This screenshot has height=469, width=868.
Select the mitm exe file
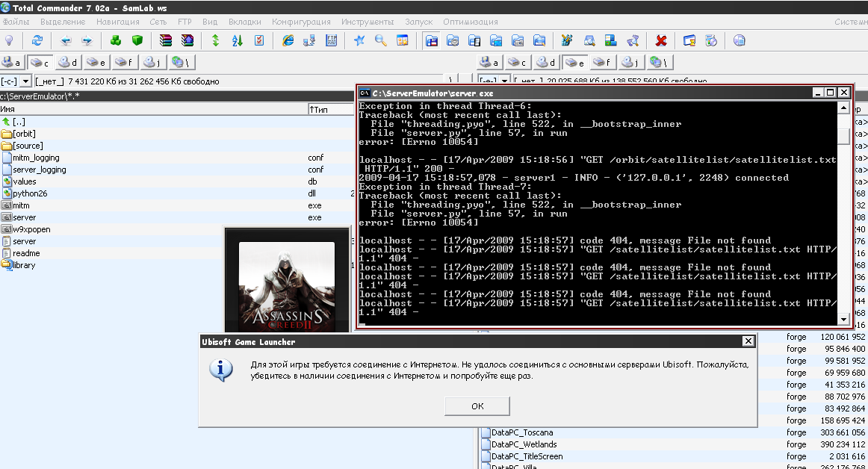coord(21,205)
